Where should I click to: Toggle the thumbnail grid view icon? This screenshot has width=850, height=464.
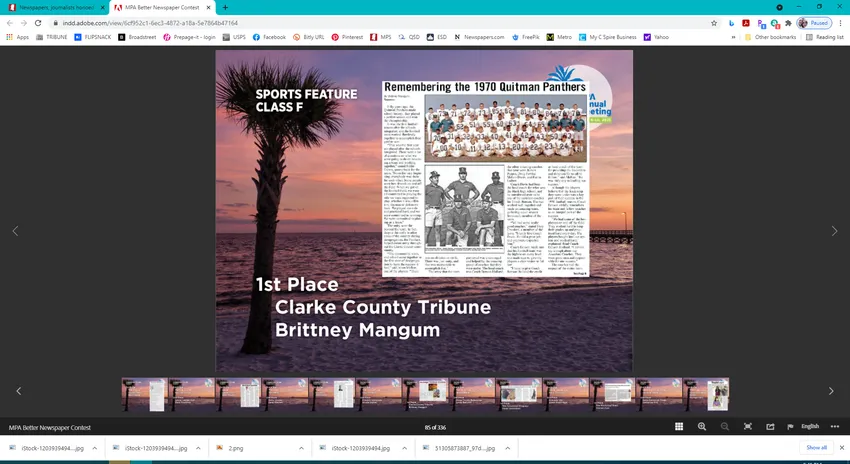click(679, 426)
